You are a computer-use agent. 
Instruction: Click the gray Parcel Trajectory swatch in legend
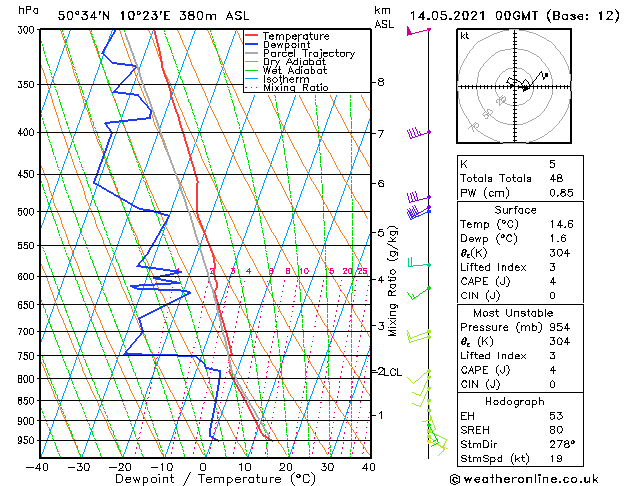click(x=251, y=53)
